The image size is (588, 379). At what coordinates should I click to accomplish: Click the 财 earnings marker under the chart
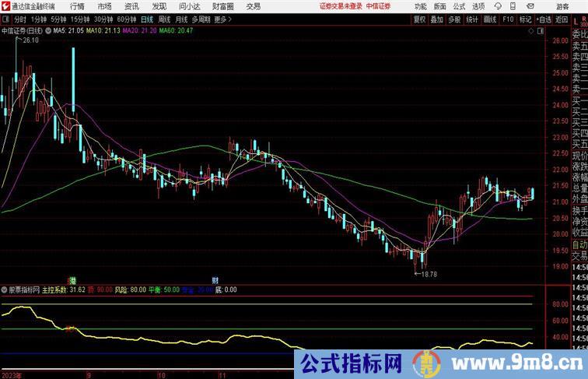214,279
